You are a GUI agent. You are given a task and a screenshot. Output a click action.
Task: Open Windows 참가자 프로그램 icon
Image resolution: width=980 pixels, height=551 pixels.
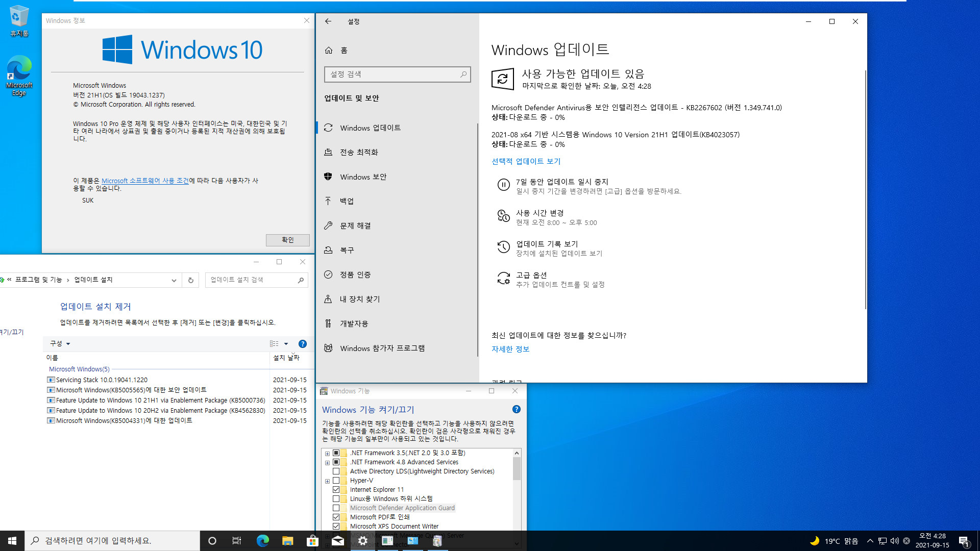[328, 348]
